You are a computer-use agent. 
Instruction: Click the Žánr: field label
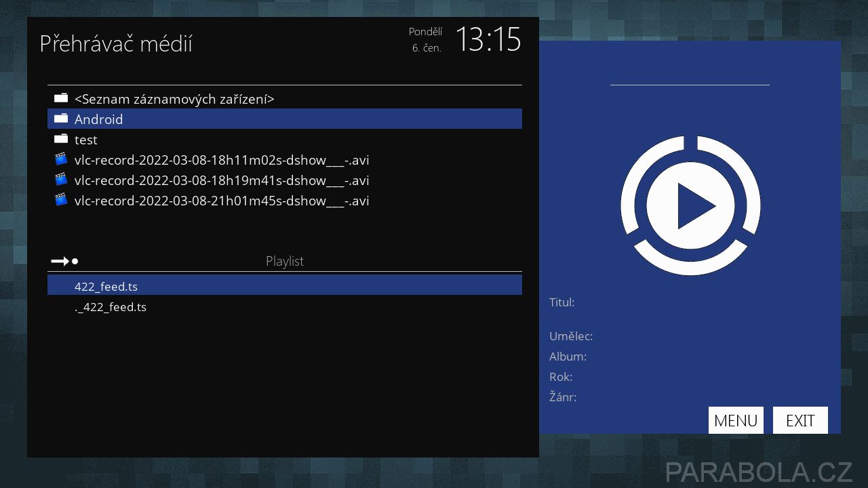click(x=563, y=397)
